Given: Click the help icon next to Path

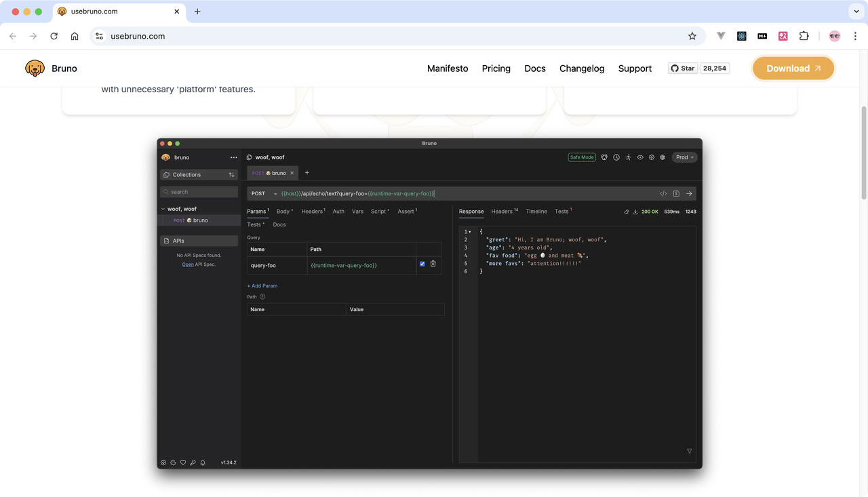Looking at the screenshot, I should [262, 297].
